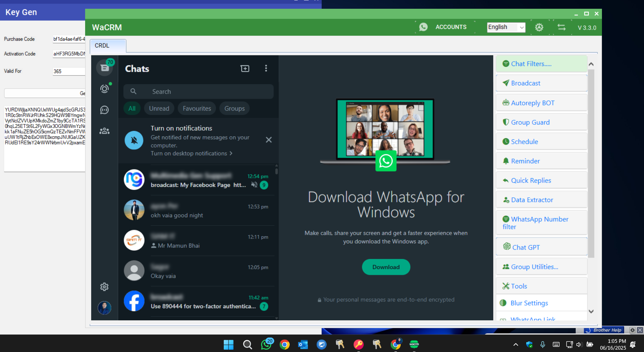
Task: Click Purchase Code field in Key Gen
Action: [69, 39]
